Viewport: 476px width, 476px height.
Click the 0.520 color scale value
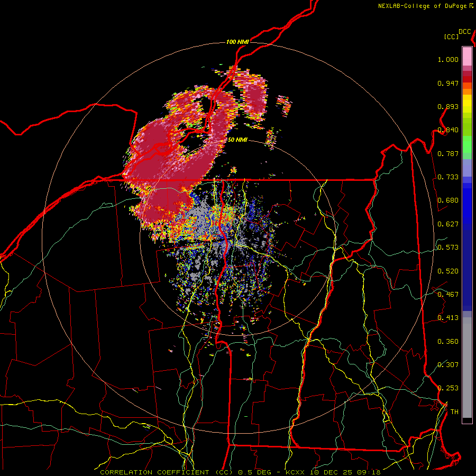448,271
